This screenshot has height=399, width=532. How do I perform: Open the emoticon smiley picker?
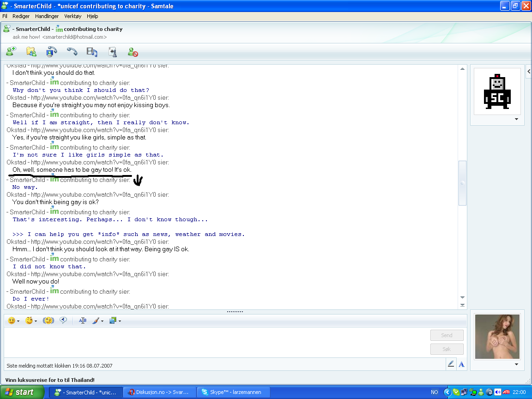click(12, 320)
